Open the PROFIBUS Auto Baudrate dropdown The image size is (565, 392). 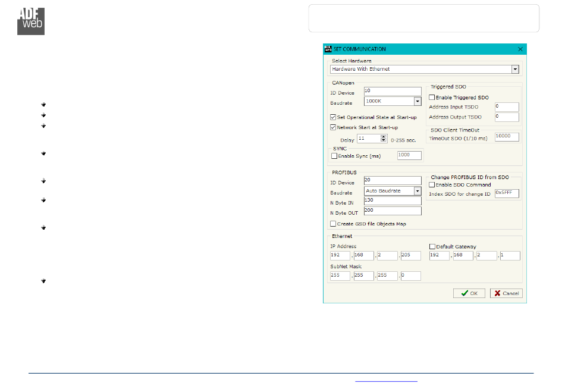click(x=418, y=191)
